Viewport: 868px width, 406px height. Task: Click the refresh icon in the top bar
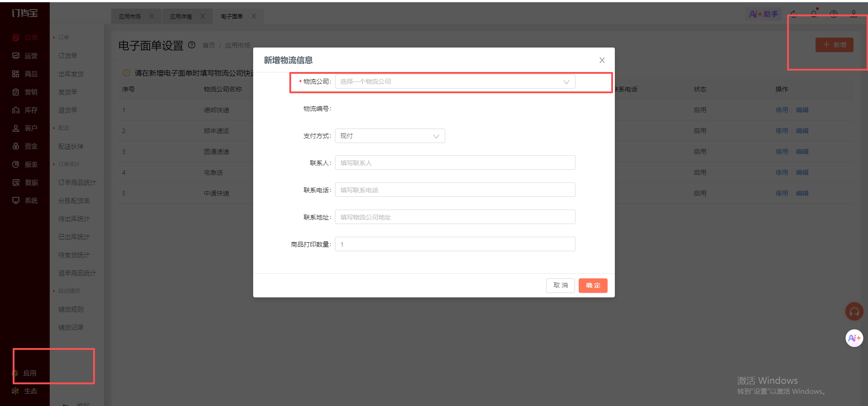[794, 14]
